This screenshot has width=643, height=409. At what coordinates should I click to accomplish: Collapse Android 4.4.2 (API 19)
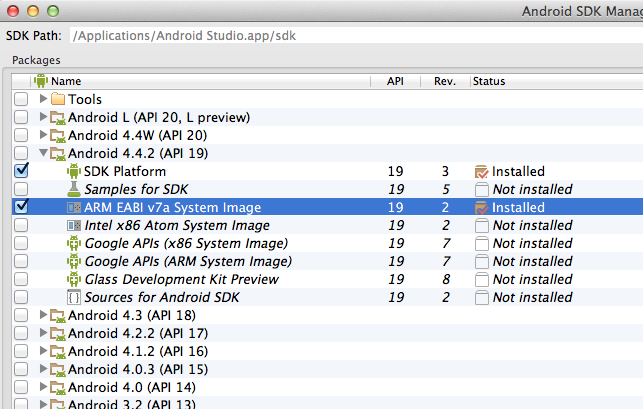click(43, 153)
